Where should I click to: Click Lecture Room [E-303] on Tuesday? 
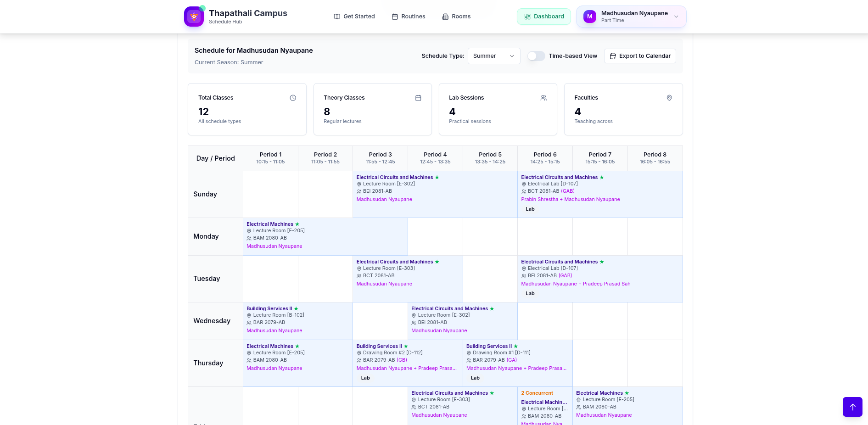[389, 268]
